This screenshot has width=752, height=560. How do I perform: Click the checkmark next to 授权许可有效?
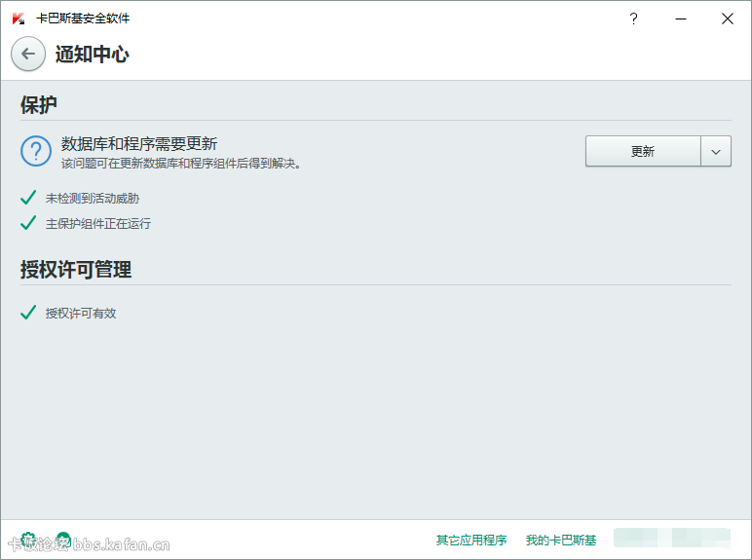point(28,312)
